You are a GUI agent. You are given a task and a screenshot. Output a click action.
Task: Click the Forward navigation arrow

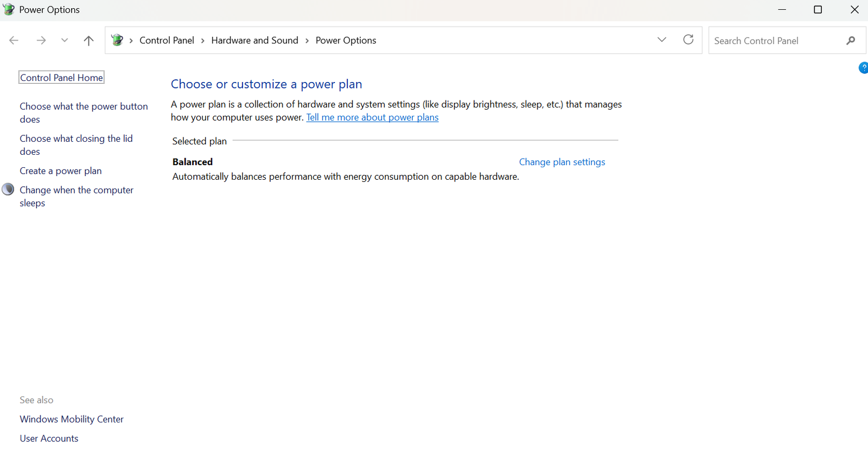[x=41, y=40]
